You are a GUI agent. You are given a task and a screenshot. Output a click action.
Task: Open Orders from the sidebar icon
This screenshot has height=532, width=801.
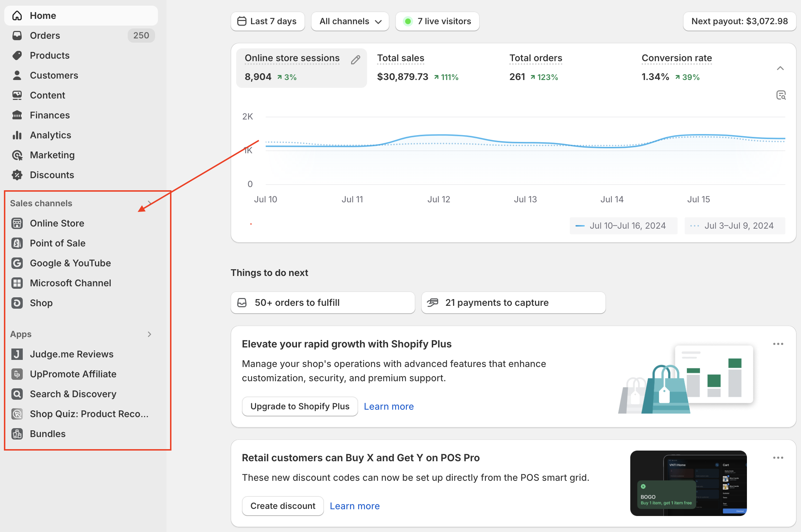tap(17, 36)
